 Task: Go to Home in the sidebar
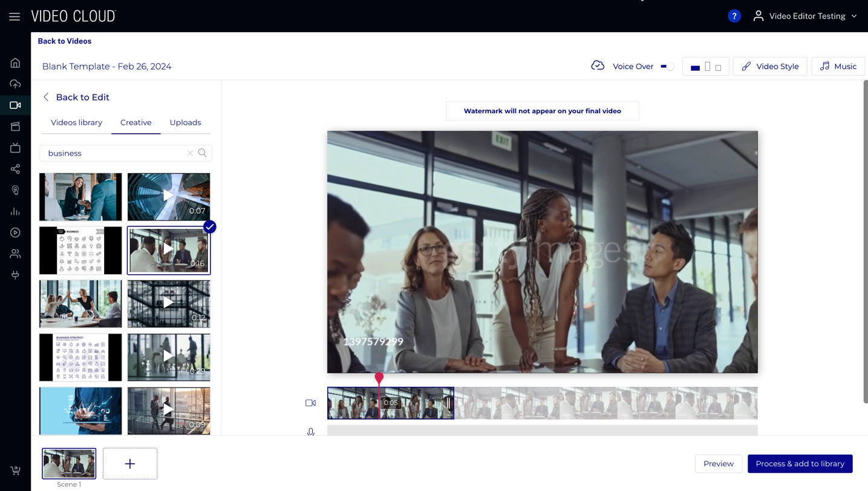(15, 63)
